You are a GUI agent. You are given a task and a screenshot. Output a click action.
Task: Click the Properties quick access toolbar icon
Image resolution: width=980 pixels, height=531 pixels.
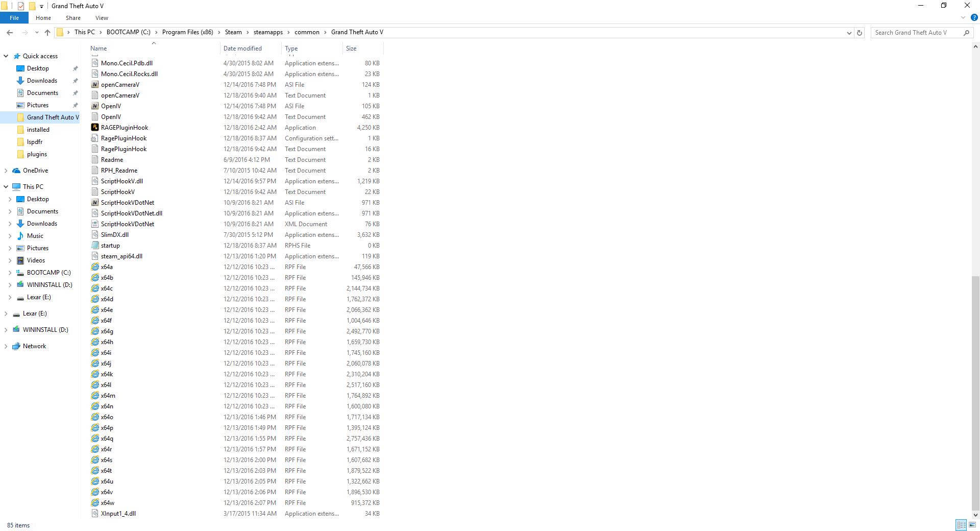click(21, 6)
